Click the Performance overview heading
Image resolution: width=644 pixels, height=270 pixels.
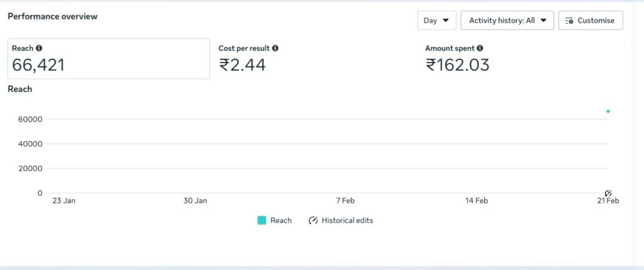click(52, 17)
